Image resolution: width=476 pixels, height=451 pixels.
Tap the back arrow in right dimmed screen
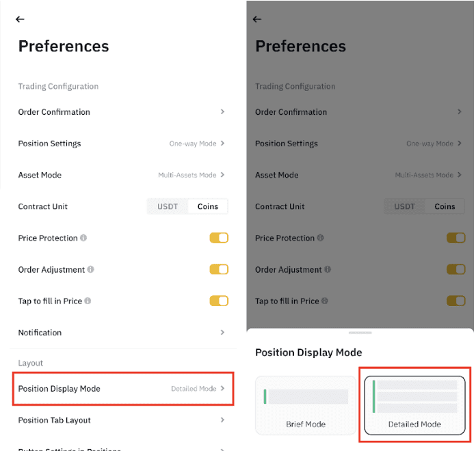tap(257, 20)
